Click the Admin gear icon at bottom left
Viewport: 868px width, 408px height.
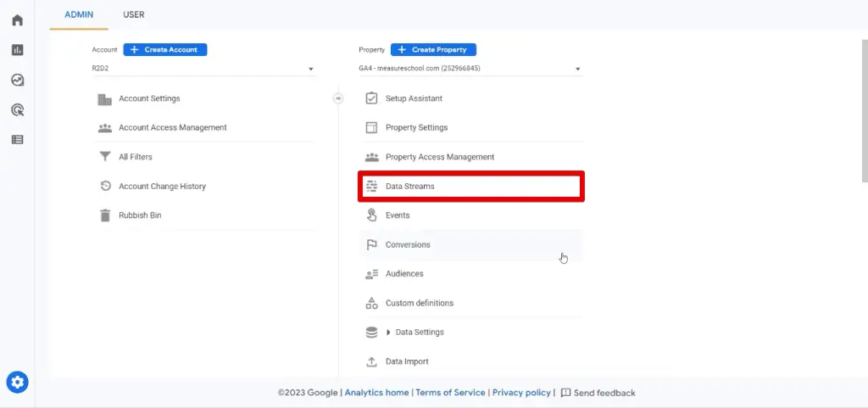click(x=17, y=382)
